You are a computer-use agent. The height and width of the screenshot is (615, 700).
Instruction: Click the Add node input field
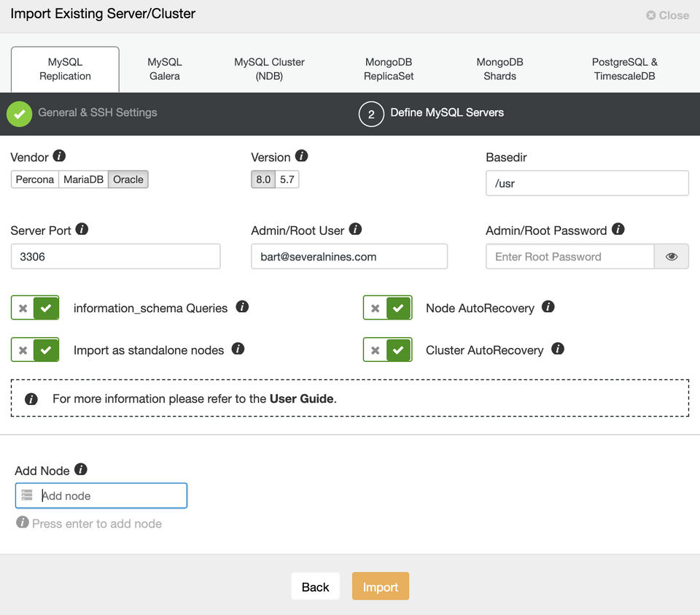coord(109,496)
